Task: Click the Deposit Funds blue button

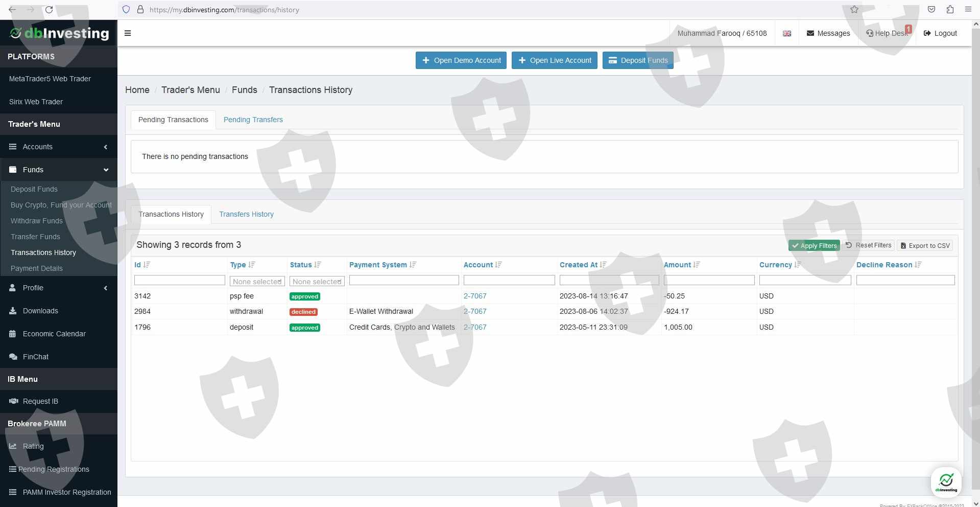Action: [638, 60]
